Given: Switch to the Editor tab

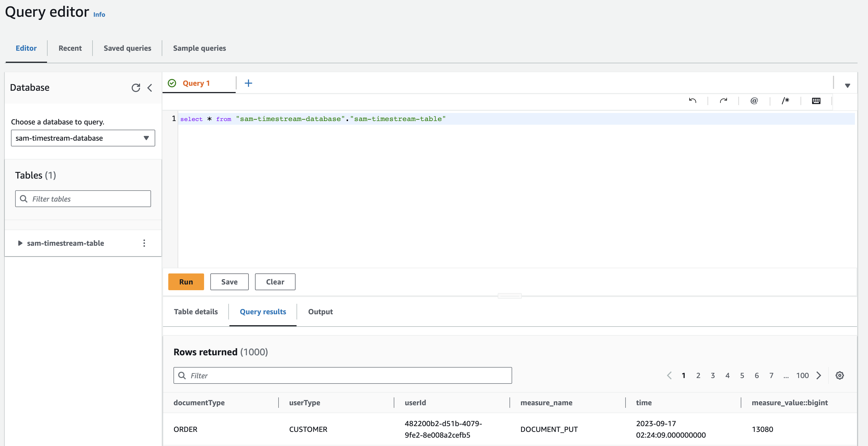Looking at the screenshot, I should (26, 48).
